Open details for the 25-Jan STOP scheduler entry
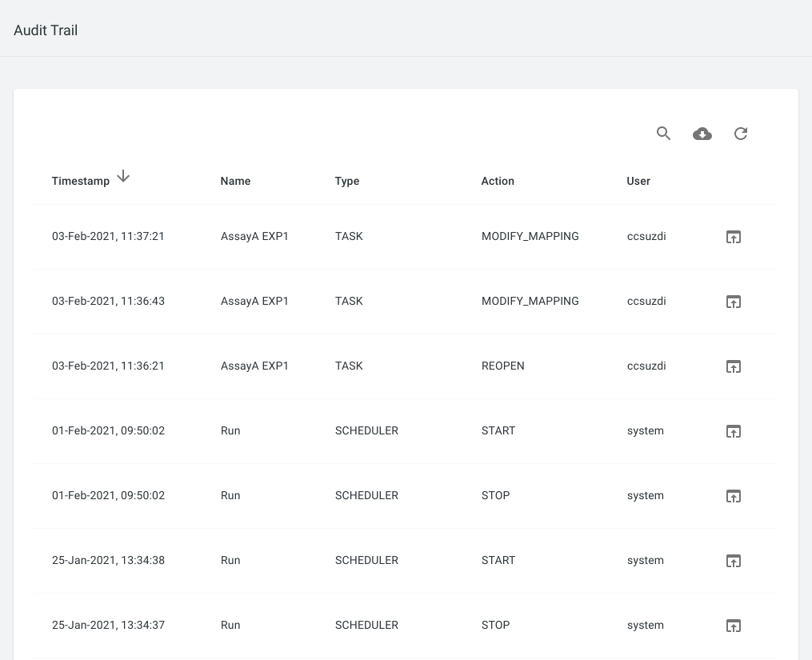This screenshot has height=660, width=812. pos(733,625)
